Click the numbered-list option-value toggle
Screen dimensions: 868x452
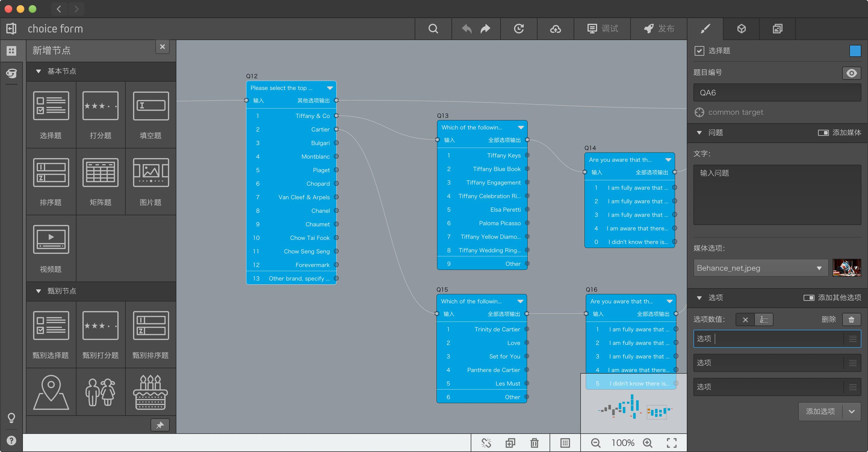point(764,320)
